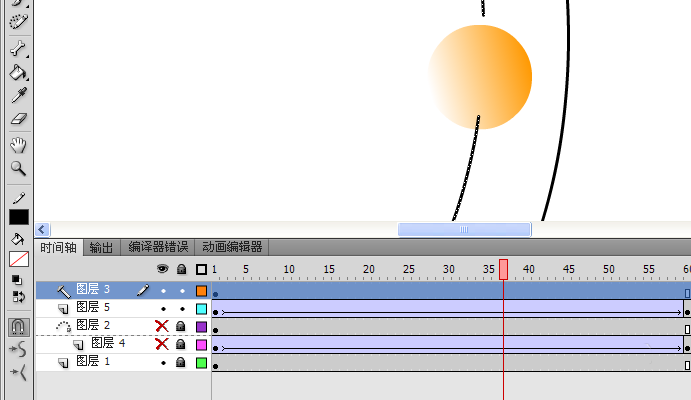This screenshot has height=400, width=691.
Task: Click orange outline swatch of 图层 3
Action: (201, 291)
